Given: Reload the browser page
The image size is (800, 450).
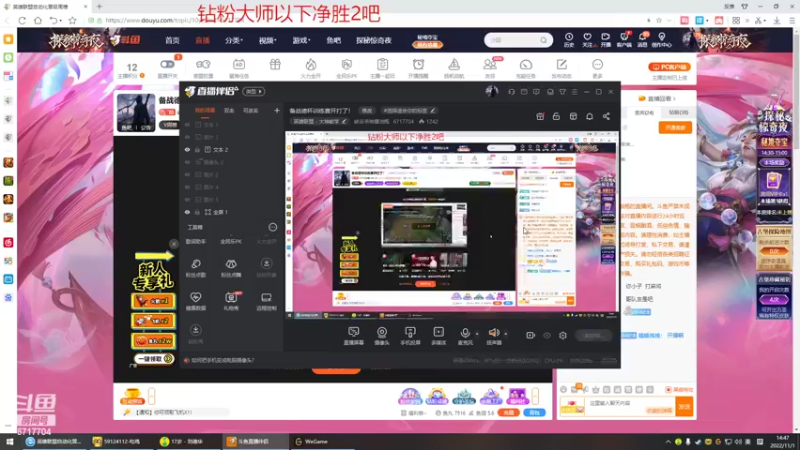Looking at the screenshot, I should [x=22, y=20].
